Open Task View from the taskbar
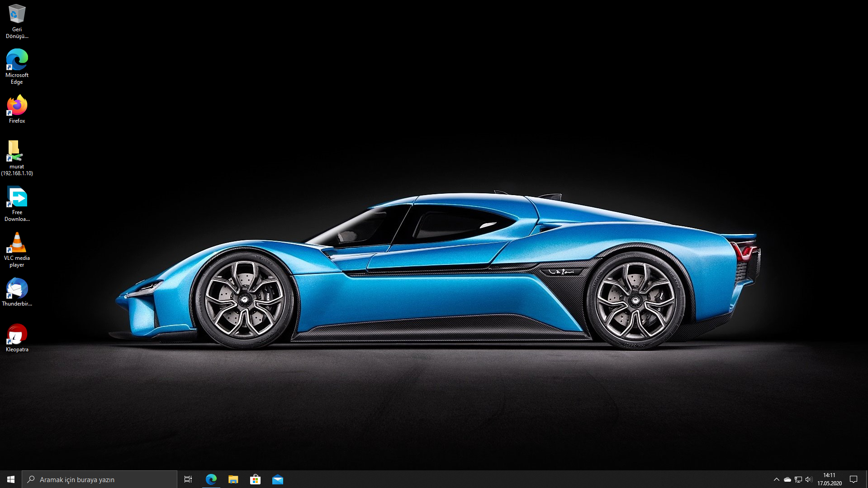Screen dimensions: 868x488 [188, 479]
